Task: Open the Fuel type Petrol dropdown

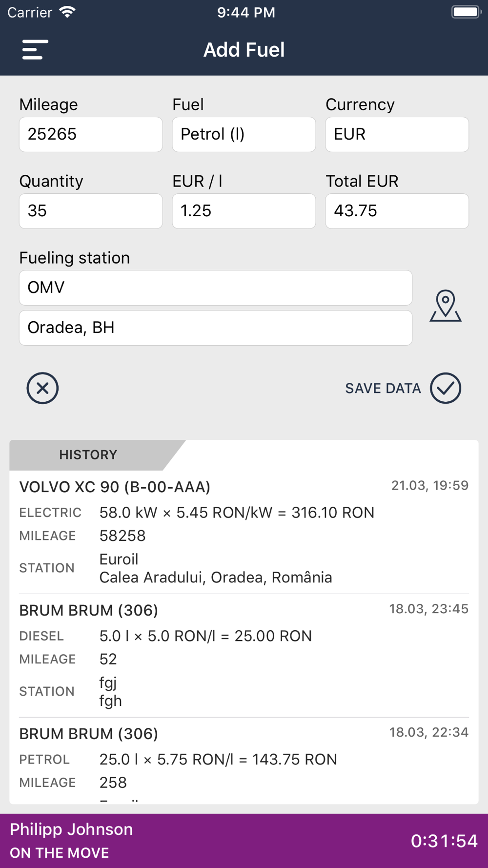Action: (x=244, y=134)
